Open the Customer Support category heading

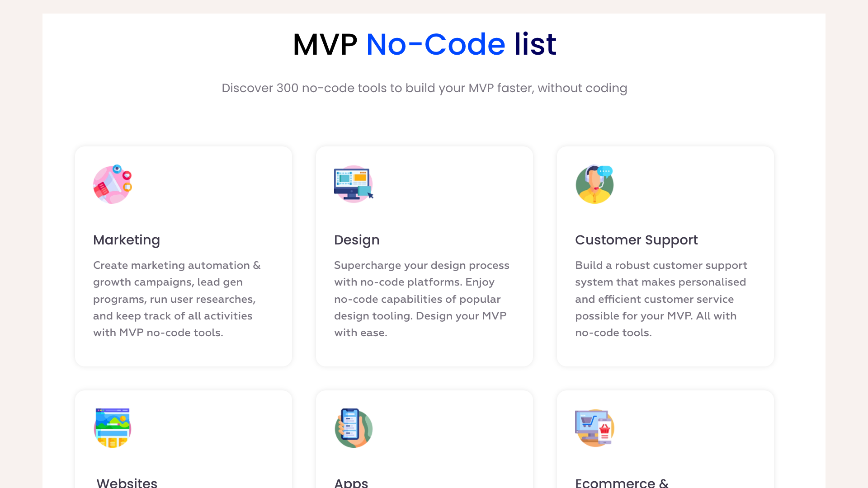(636, 240)
